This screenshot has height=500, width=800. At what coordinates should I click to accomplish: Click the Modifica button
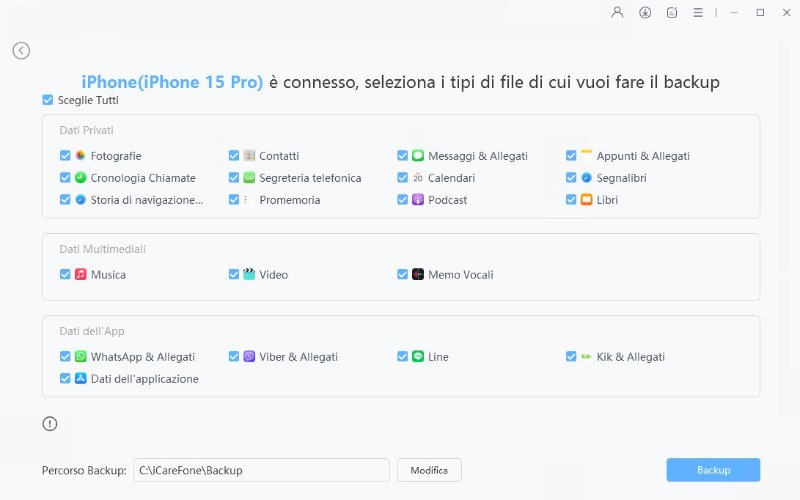point(429,470)
